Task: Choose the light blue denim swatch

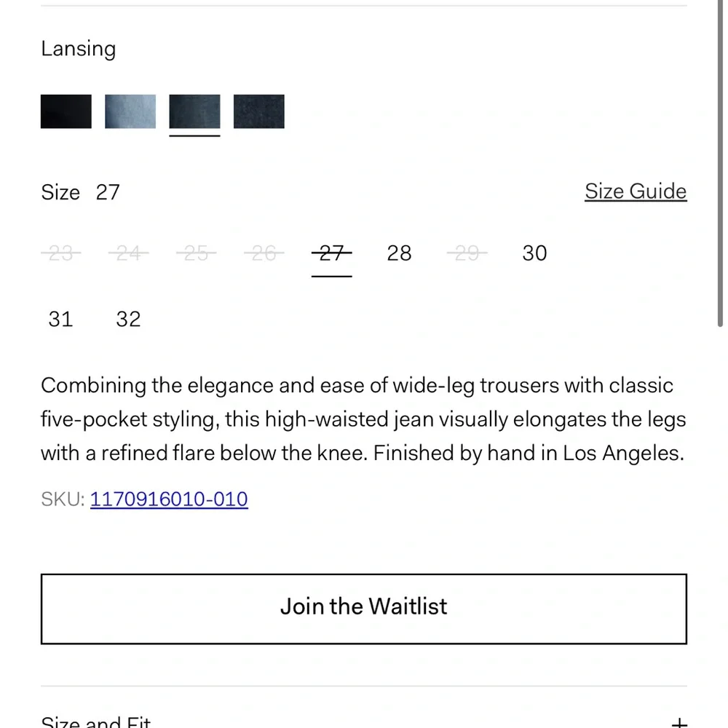Action: point(130,111)
